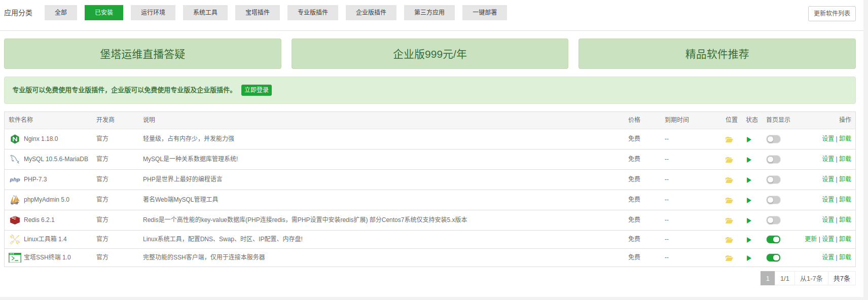
Task: Open the PHP-7.3 install folder icon
Action: (x=729, y=180)
